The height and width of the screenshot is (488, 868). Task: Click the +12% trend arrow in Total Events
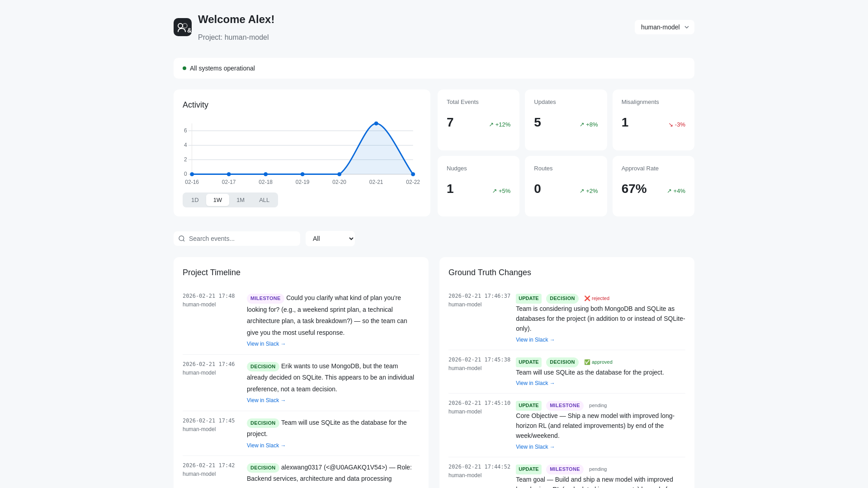[x=491, y=125]
